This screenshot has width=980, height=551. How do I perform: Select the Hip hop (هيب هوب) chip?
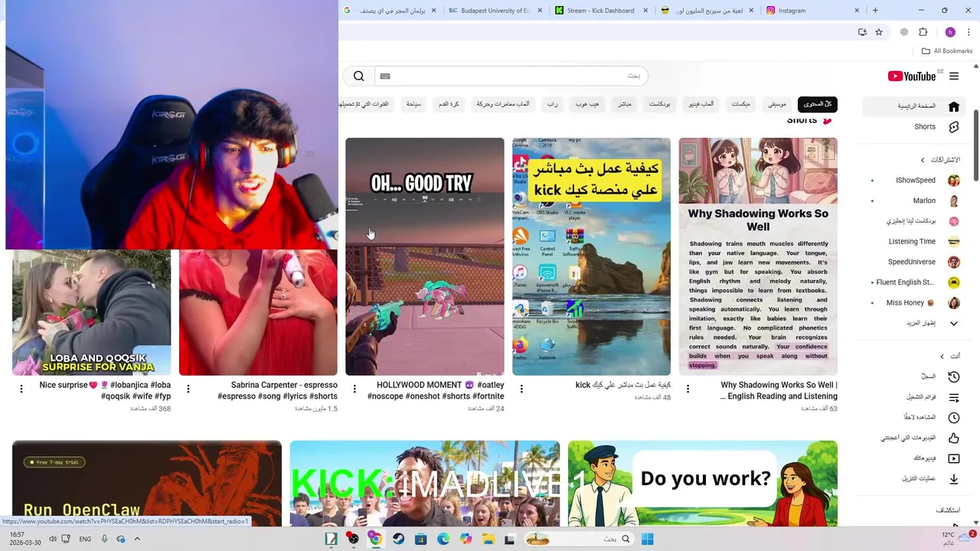pos(587,104)
